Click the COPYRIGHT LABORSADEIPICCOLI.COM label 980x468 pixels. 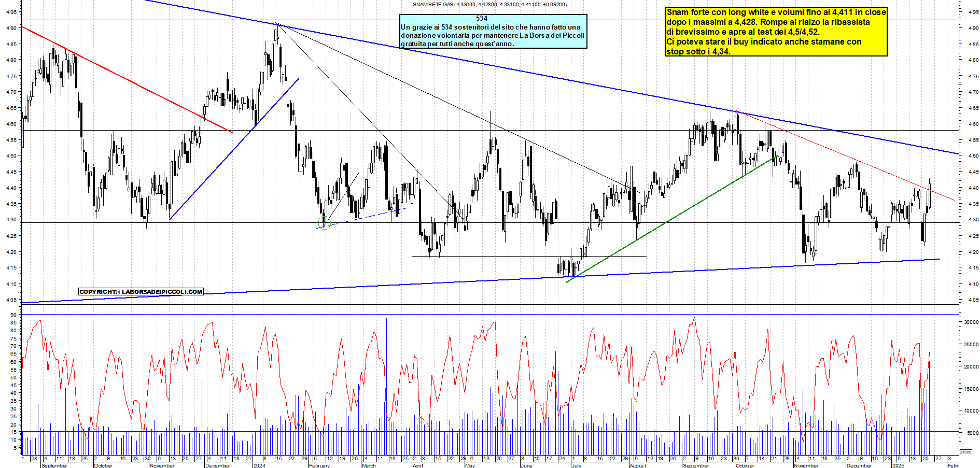point(141,292)
